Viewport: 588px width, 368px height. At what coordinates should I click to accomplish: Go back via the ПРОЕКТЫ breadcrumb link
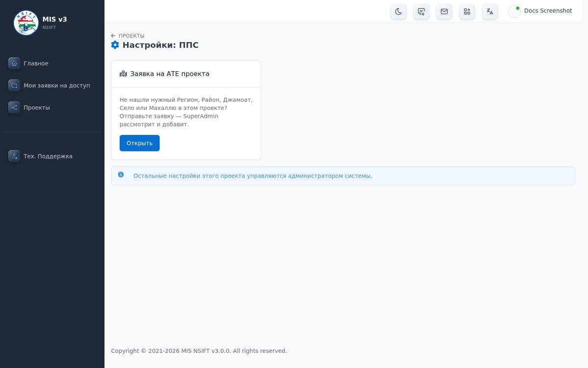128,36
